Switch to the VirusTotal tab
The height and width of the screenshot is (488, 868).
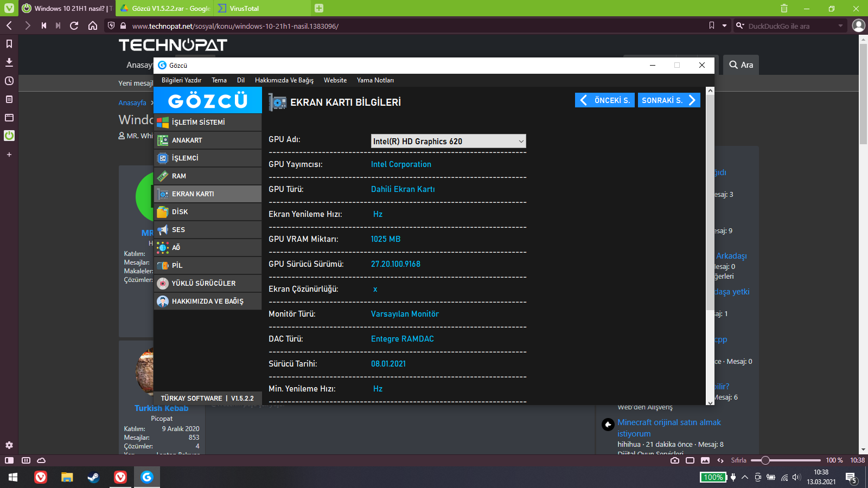261,8
